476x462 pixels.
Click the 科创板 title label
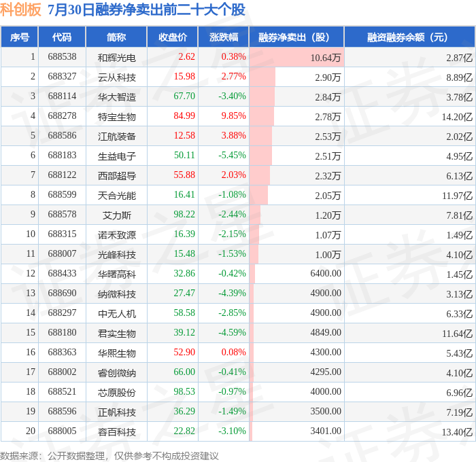[20, 10]
